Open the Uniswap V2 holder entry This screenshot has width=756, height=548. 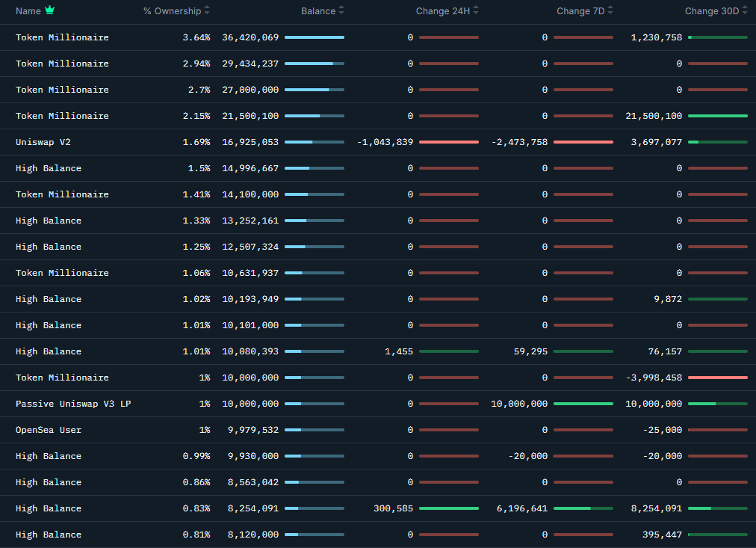coord(43,141)
